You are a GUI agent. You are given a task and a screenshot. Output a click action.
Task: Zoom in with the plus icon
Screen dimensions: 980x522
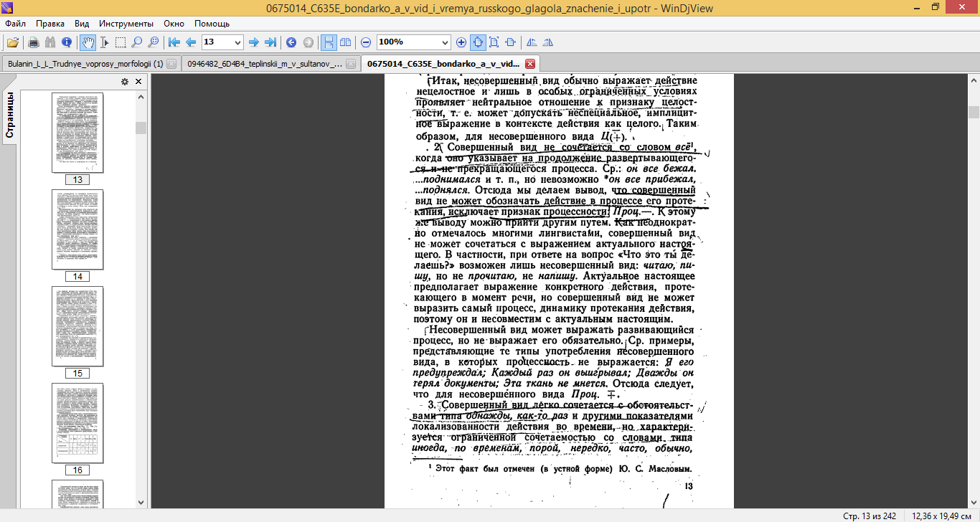click(x=461, y=42)
